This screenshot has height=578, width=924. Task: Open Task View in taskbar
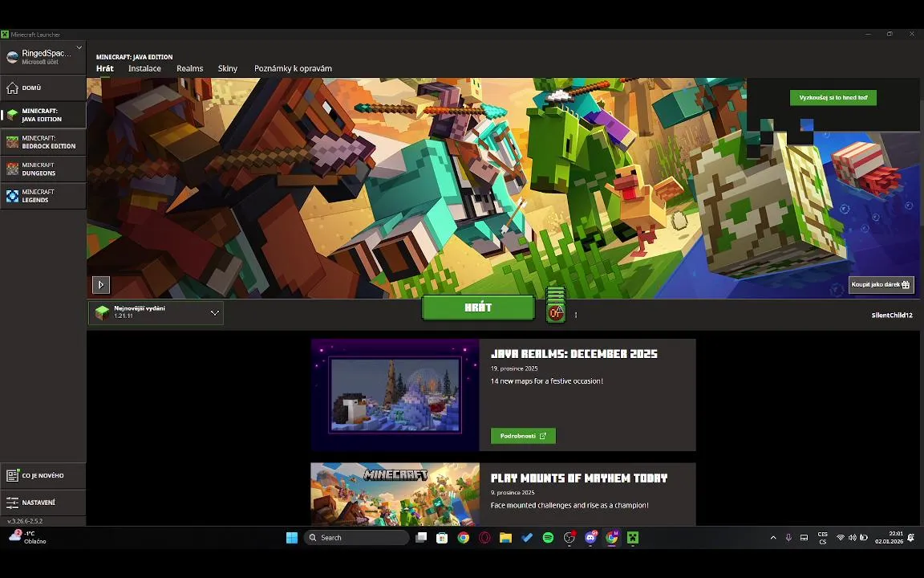click(421, 538)
